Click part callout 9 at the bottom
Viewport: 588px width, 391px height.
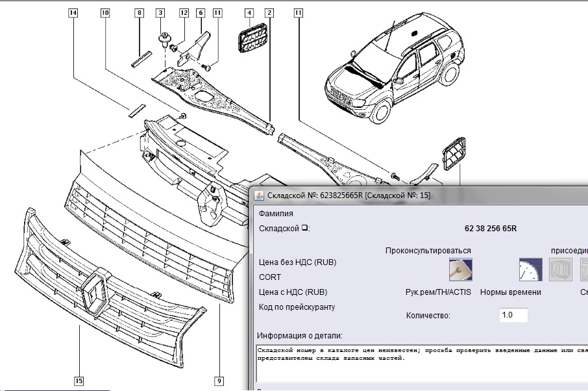click(x=219, y=381)
